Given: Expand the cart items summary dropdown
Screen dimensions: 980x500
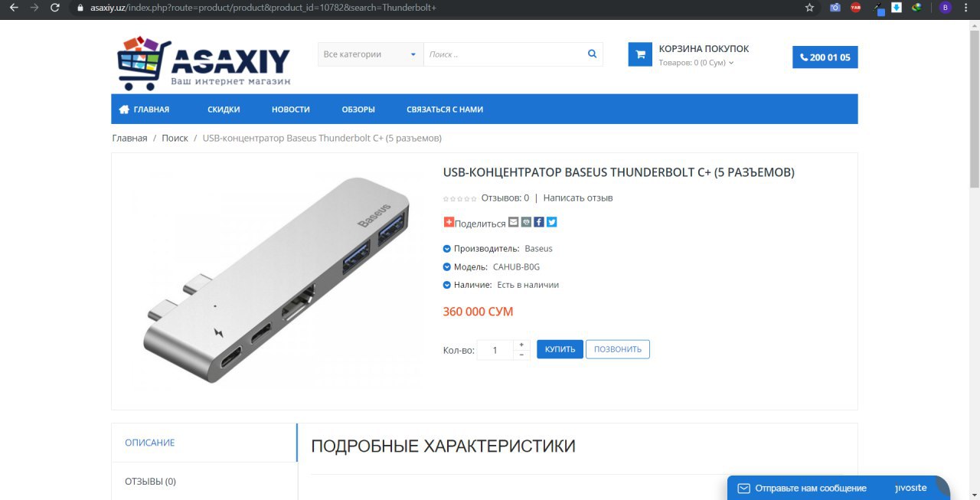Looking at the screenshot, I should 696,63.
